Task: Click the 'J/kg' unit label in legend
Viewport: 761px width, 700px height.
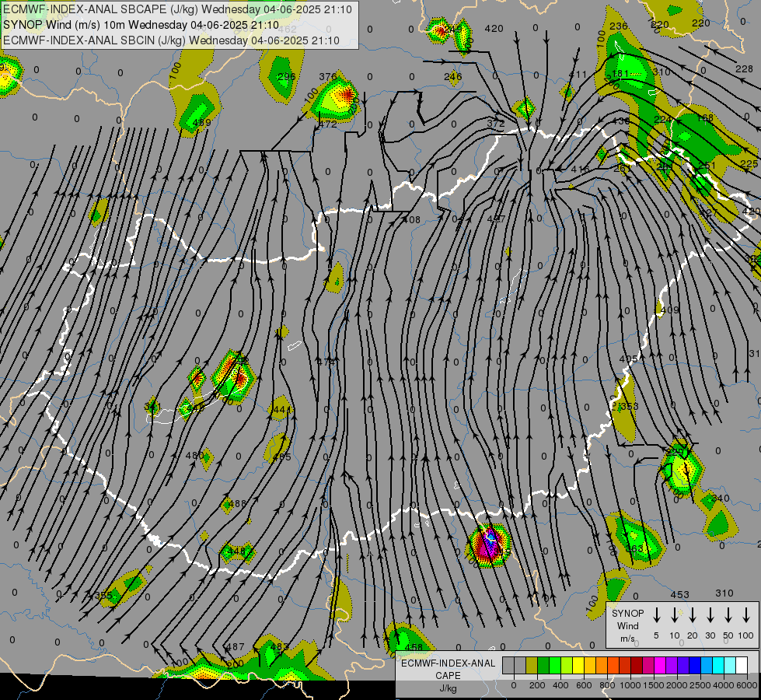Action: [448, 688]
